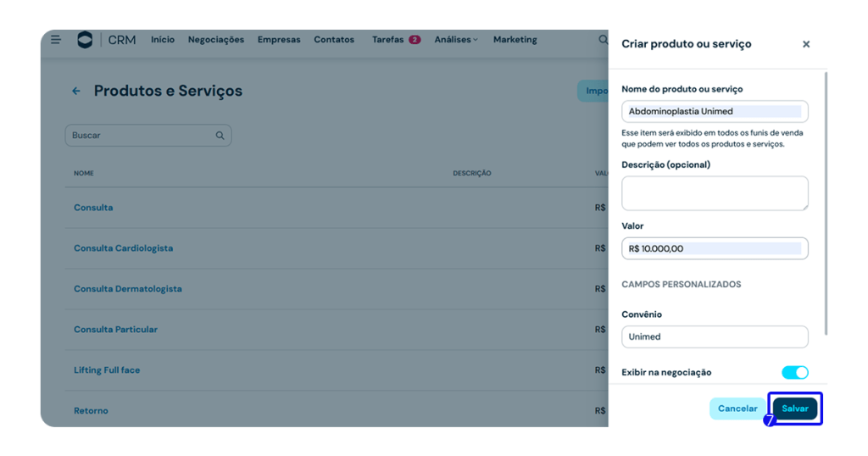Open the hamburger menu icon
This screenshot has height=456, width=868.
pyautogui.click(x=56, y=39)
